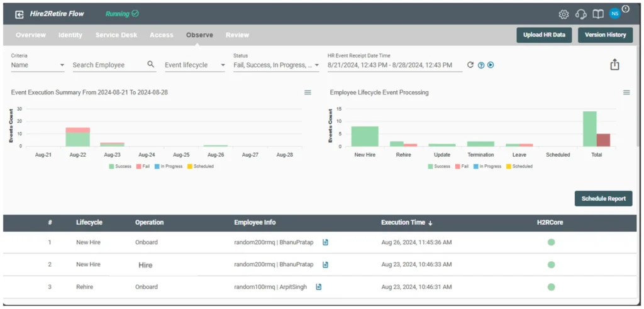
Task: Toggle Success legend in Event Execution Summary
Action: (x=120, y=166)
